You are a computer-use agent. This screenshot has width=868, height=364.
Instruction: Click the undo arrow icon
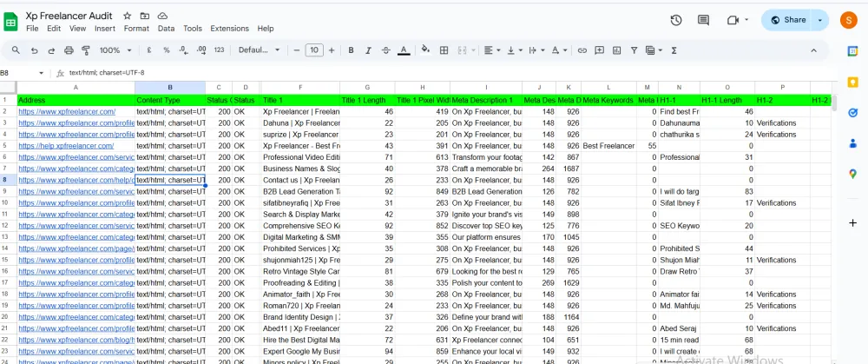point(35,50)
